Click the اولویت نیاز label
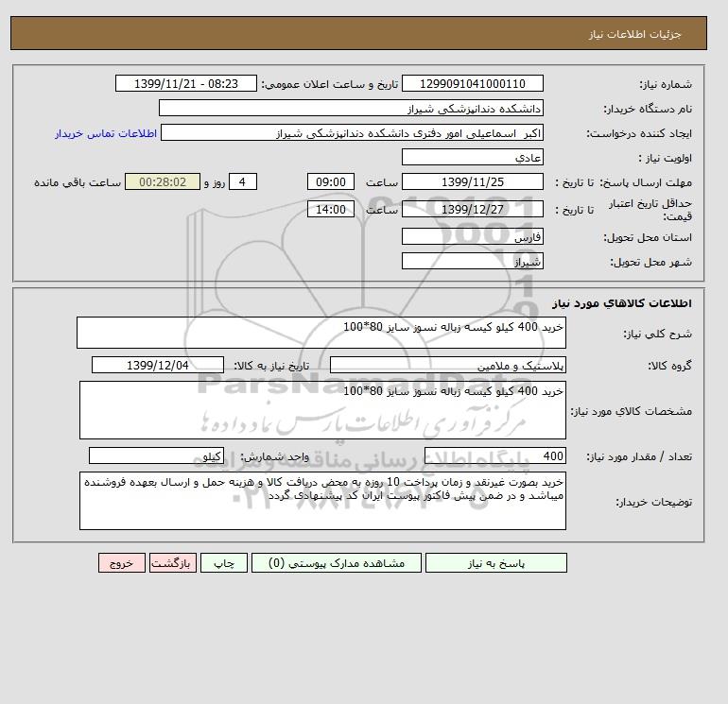 666,158
